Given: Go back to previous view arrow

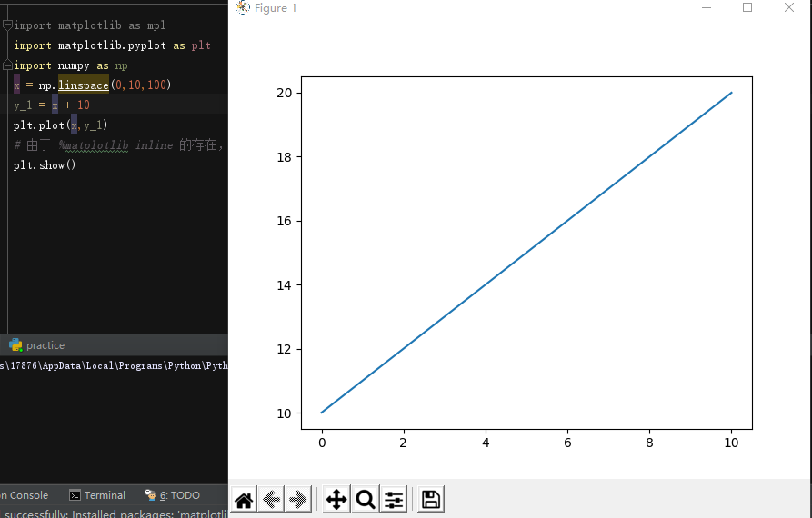Looking at the screenshot, I should [271, 500].
